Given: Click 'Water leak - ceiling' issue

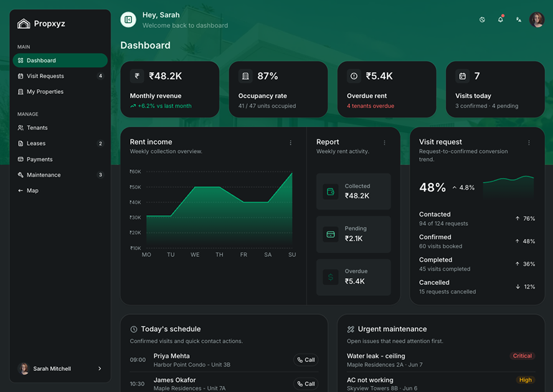Looking at the screenshot, I should click(376, 356).
